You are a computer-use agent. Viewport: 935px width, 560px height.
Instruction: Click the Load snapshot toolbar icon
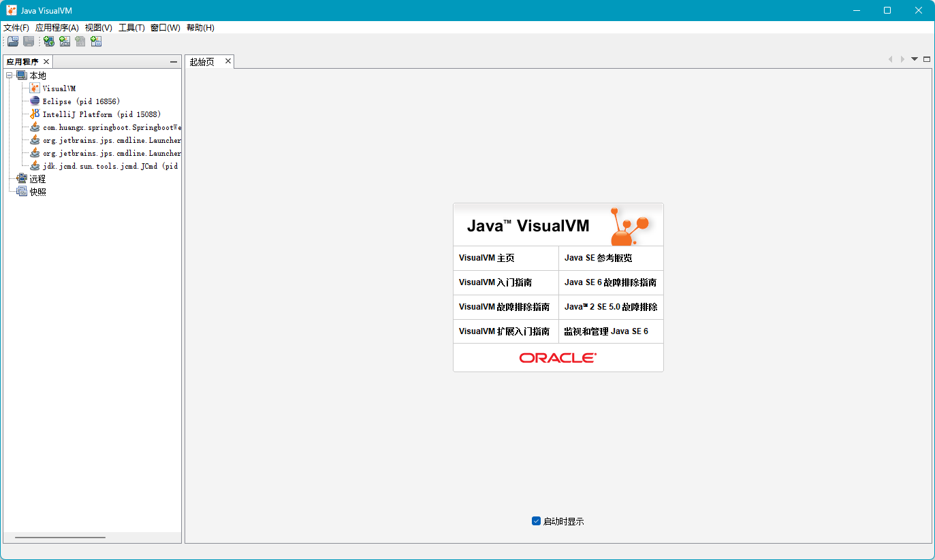click(13, 42)
